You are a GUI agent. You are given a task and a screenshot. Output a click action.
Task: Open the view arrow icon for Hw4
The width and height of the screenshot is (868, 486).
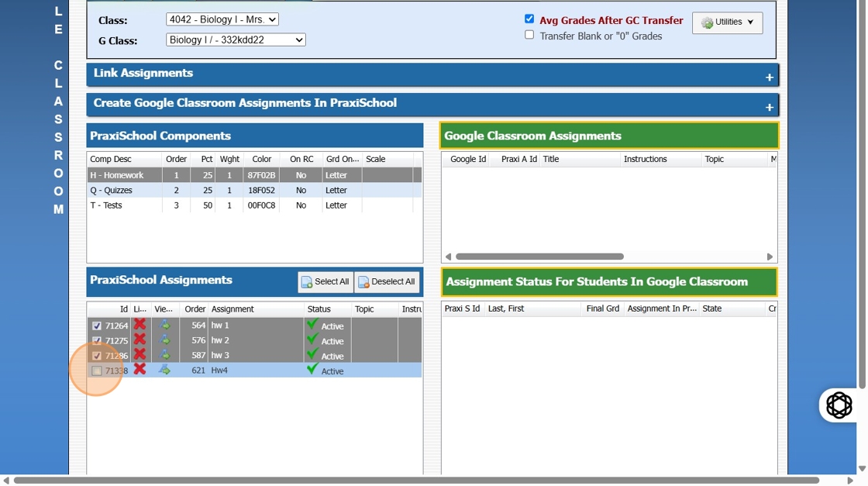click(164, 370)
